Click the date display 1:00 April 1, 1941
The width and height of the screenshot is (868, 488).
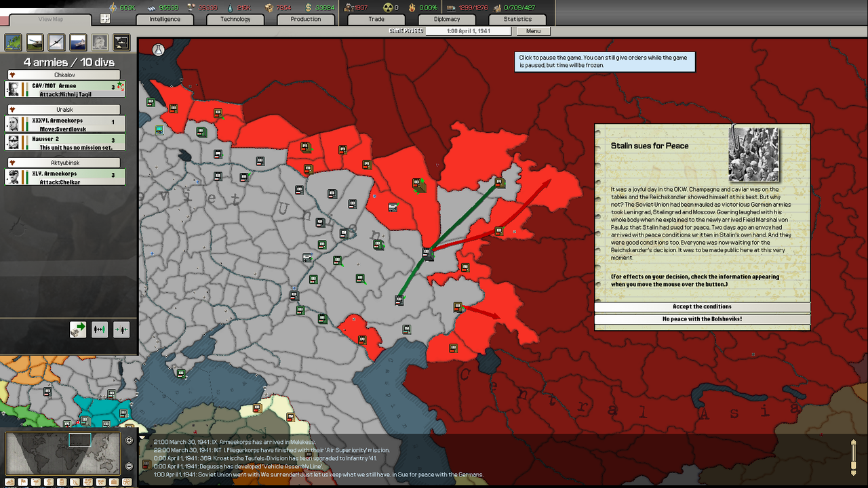pos(469,31)
